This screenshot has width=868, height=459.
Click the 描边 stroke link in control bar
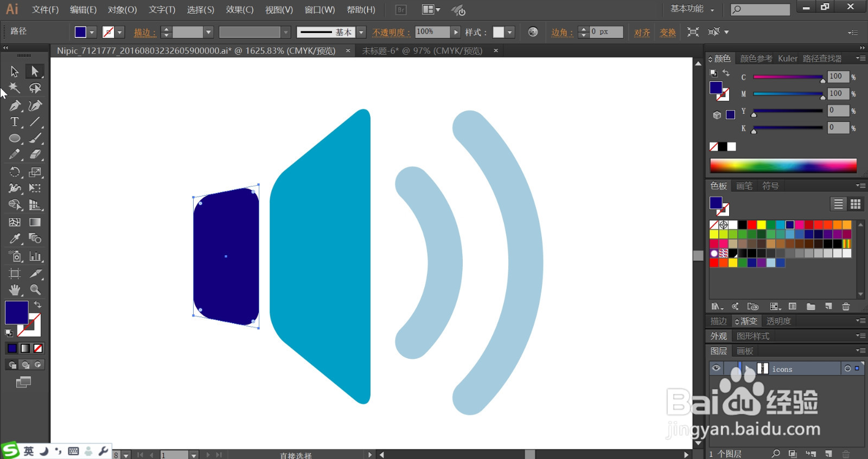[145, 33]
